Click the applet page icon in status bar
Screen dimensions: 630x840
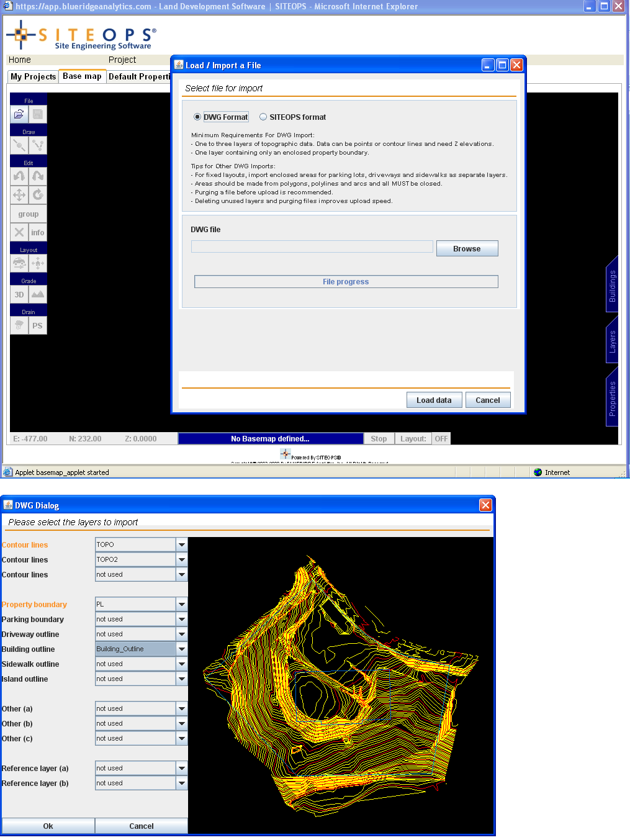pos(7,472)
